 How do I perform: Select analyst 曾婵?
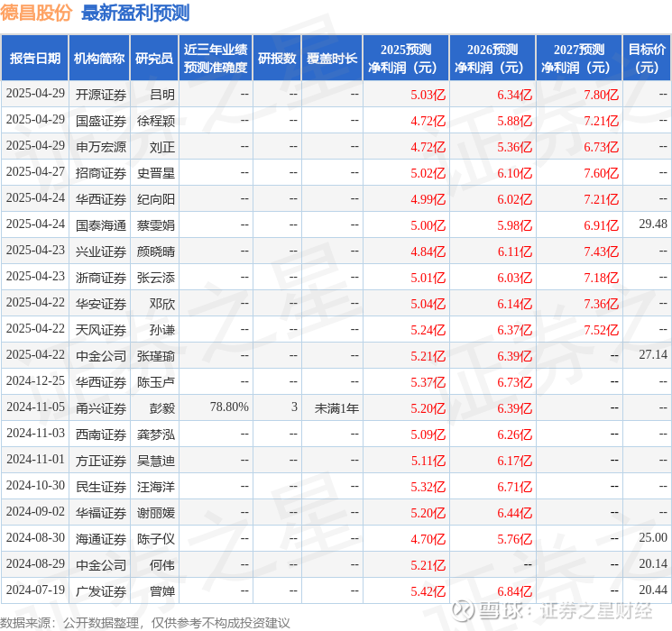[x=162, y=591]
